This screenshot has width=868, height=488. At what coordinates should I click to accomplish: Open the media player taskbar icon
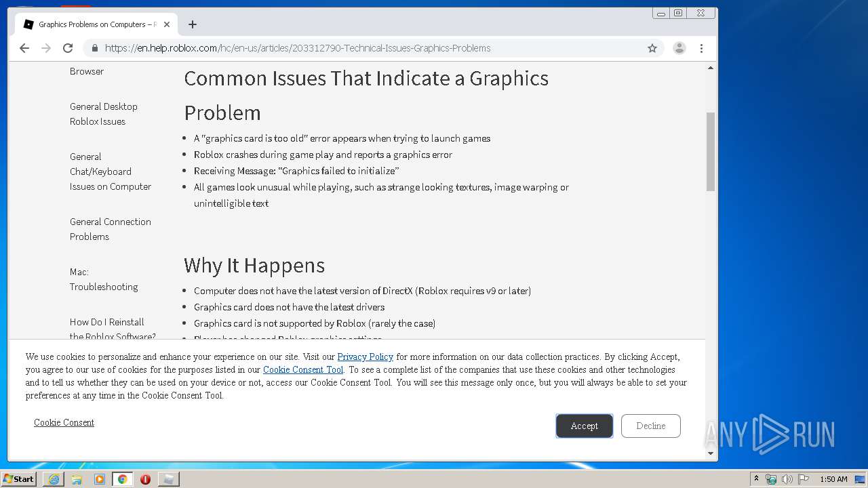click(100, 479)
